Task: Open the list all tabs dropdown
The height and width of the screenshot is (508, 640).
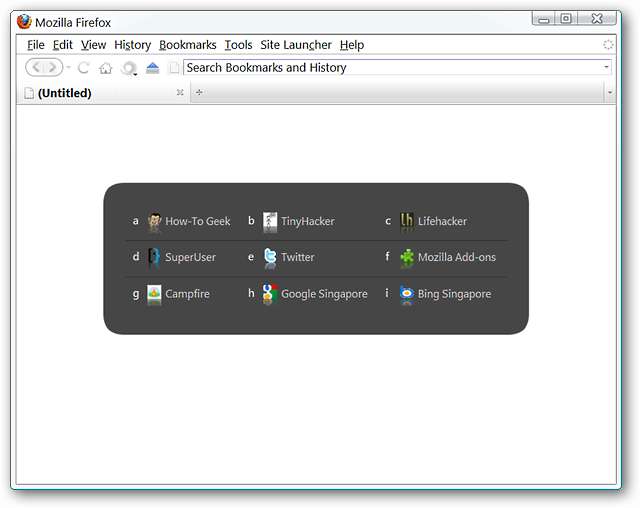Action: 610,93
